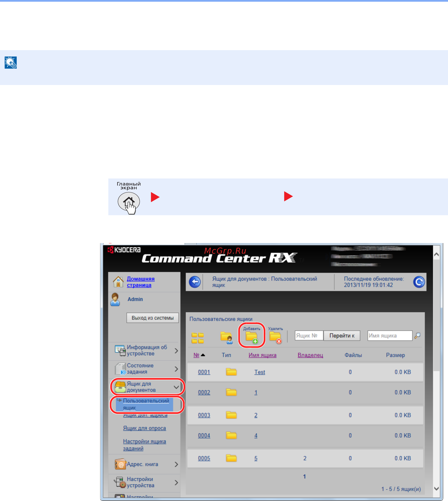This screenshot has height=501, width=448.
Task: Sort by Имя ящика column header
Action: click(262, 355)
